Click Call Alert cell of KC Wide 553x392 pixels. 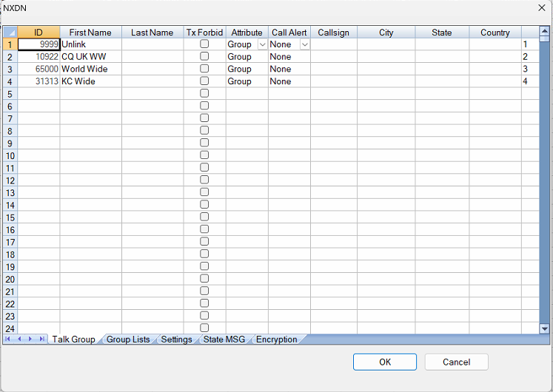289,81
